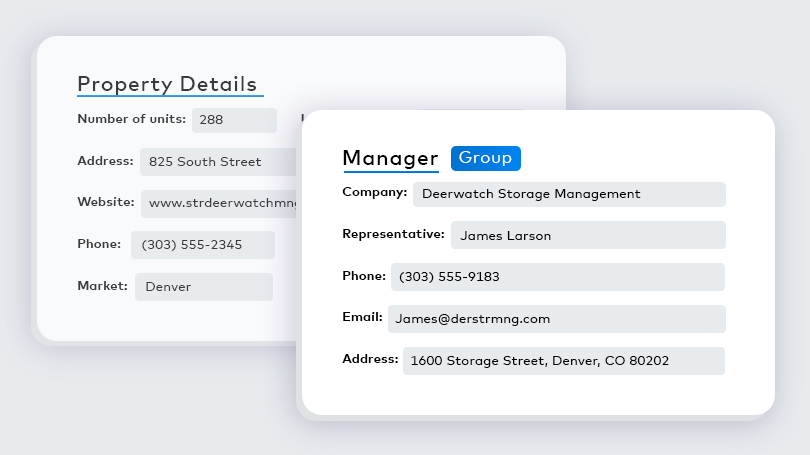Click the Manager address field 1600 Storage Street

coord(564,360)
